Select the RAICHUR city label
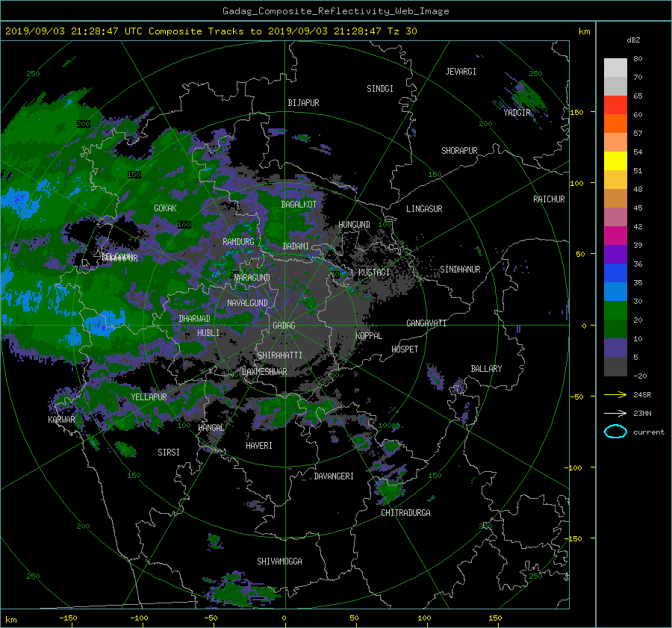Screen dimensions: 672x628 coord(549,199)
